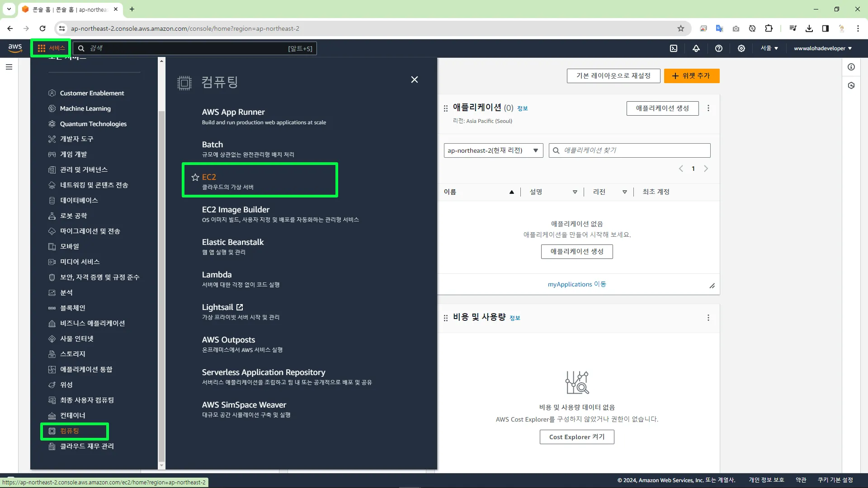Viewport: 868px width, 488px height.
Task: Expand the wwwalohadeveloper account menu
Action: click(x=823, y=48)
